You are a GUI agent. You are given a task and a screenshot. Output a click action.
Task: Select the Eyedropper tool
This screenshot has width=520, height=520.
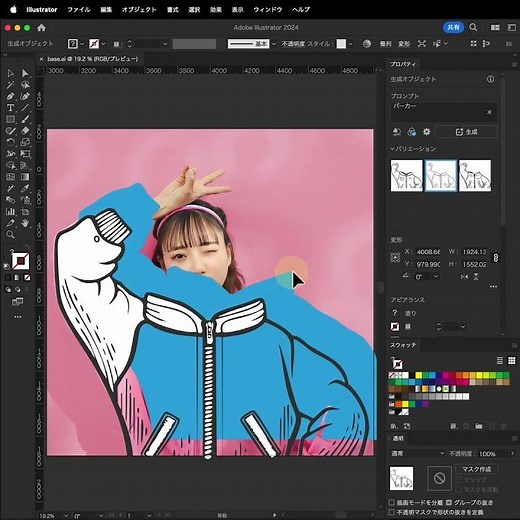[25, 188]
